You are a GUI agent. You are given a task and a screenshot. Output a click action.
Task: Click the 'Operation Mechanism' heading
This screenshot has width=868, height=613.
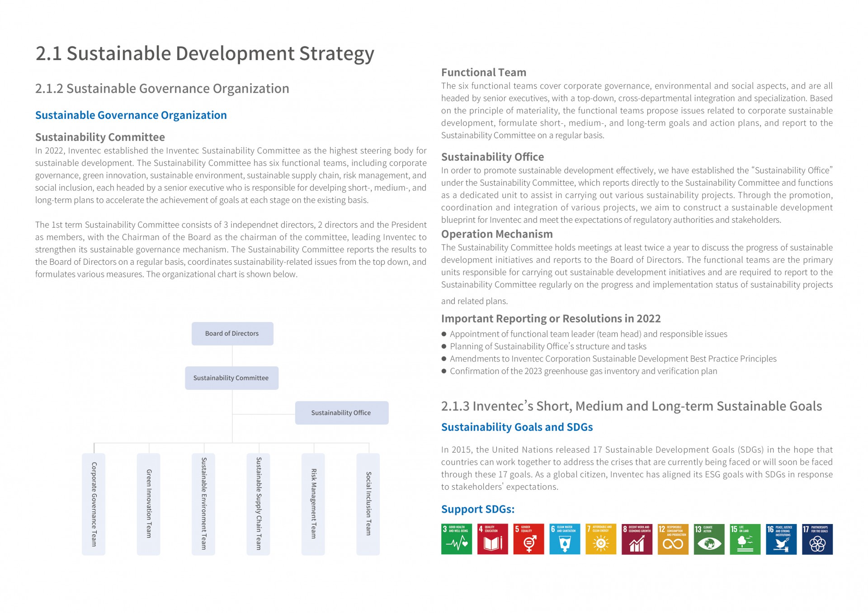click(x=497, y=234)
